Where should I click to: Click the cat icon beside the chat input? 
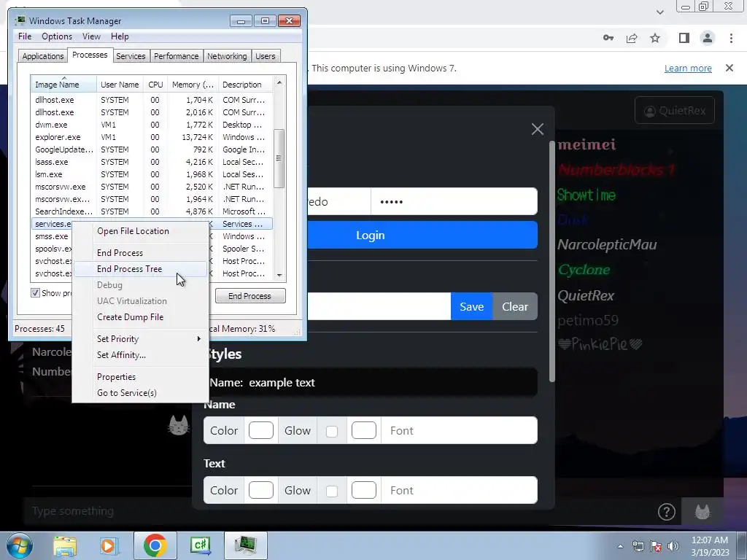703,512
